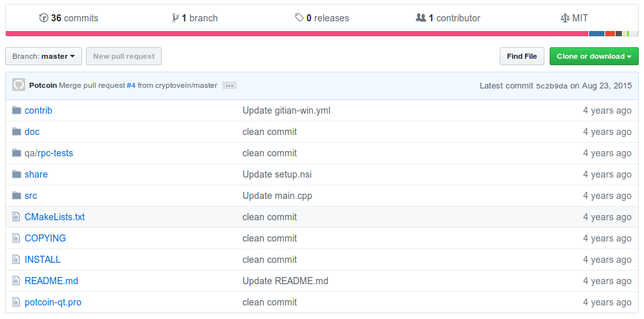Click the INSTALL file icon
644x319 pixels.
point(16,260)
